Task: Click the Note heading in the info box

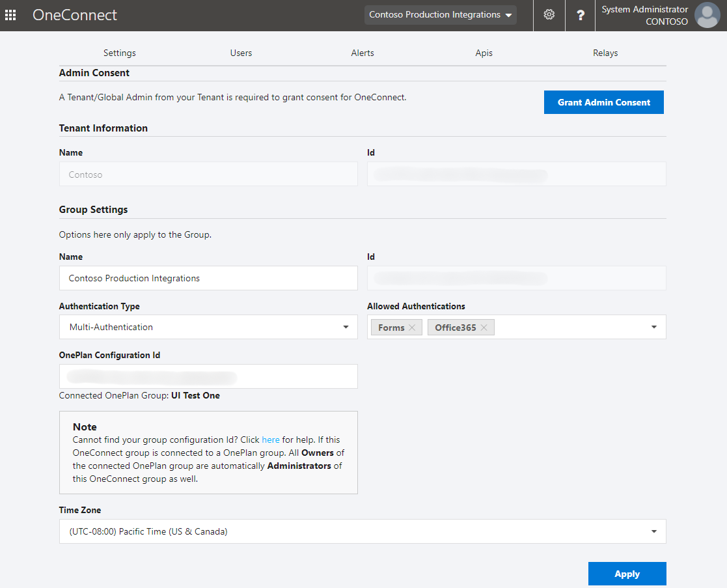Action: pyautogui.click(x=85, y=427)
